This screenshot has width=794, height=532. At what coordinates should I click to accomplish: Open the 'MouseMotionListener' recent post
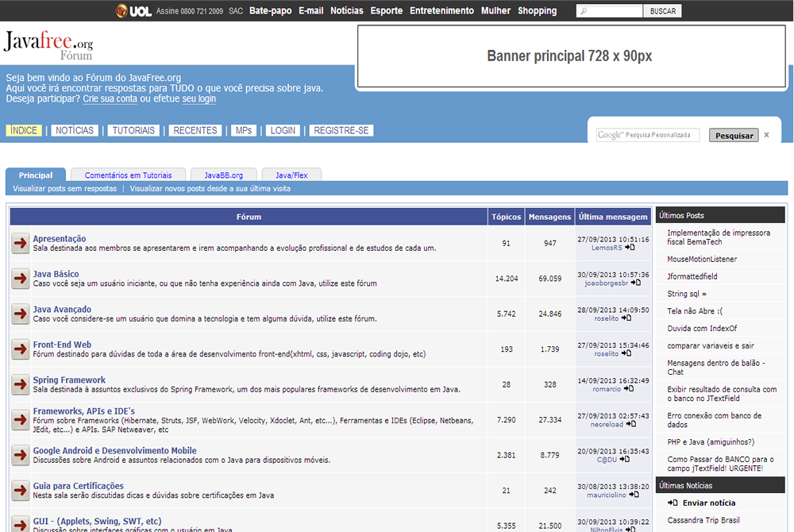click(x=702, y=259)
